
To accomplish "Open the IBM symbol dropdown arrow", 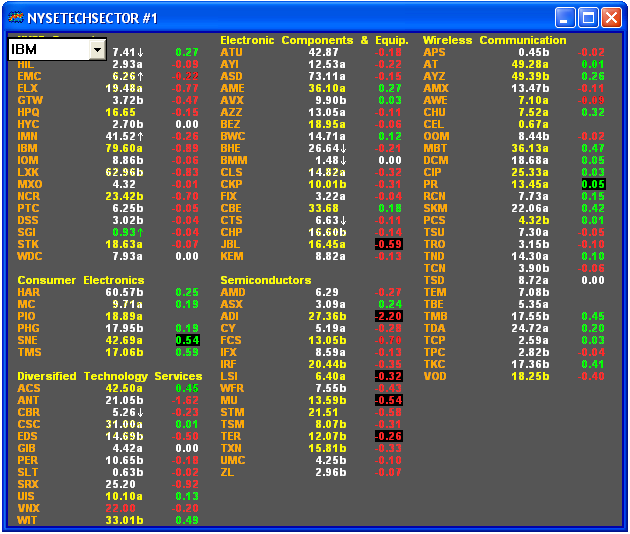I will pos(97,50).
